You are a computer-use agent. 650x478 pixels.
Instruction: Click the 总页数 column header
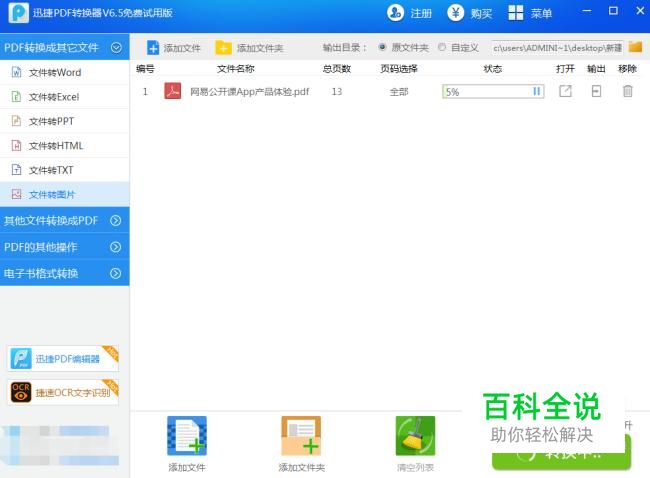(337, 69)
